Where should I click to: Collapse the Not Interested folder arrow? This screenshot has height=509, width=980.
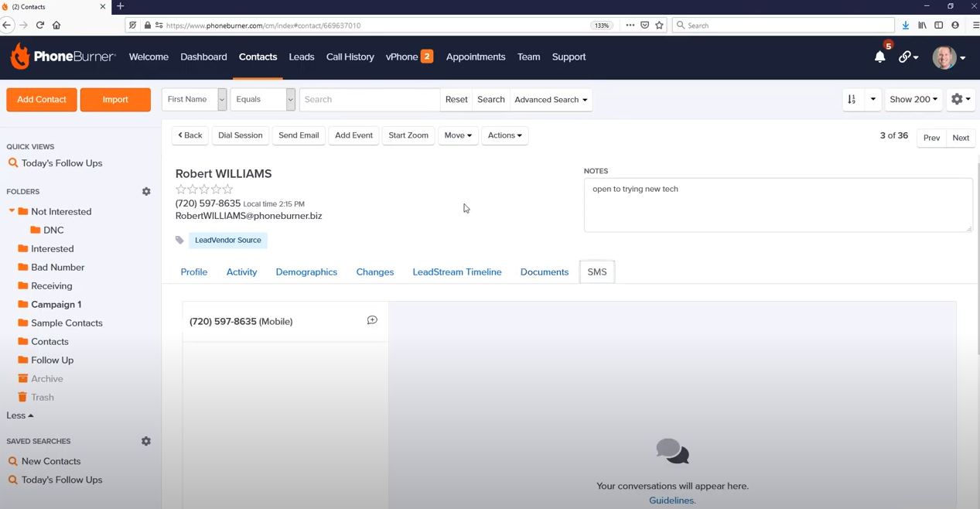(12, 211)
